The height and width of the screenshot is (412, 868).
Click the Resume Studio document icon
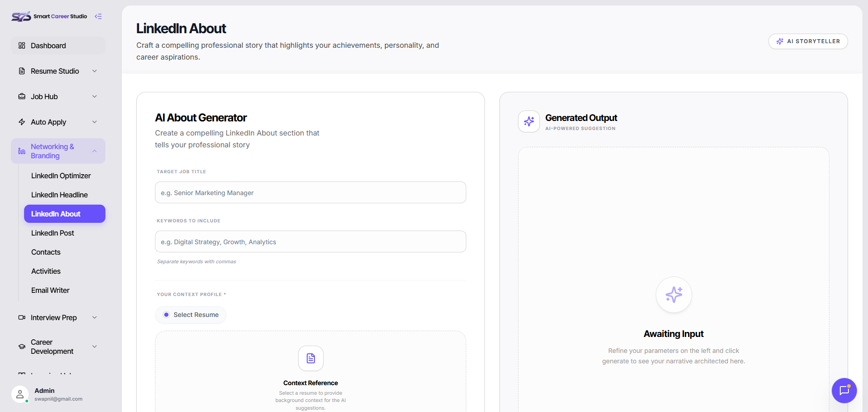[x=22, y=71]
